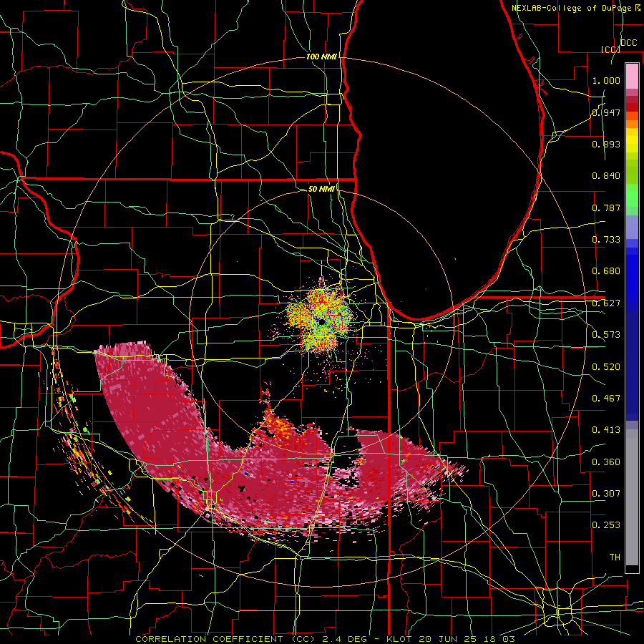This screenshot has height=644, width=644.
Task: Click the 0.680 scale value
Action: [606, 271]
